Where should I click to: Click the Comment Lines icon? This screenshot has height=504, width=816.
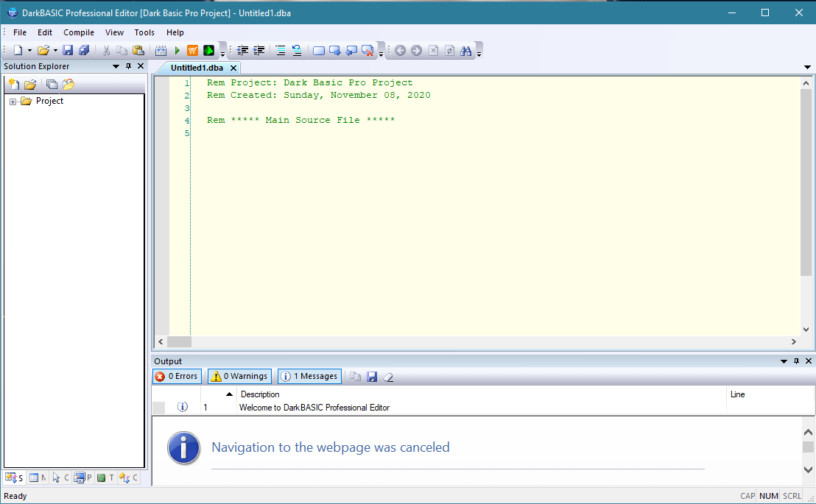pyautogui.click(x=281, y=51)
